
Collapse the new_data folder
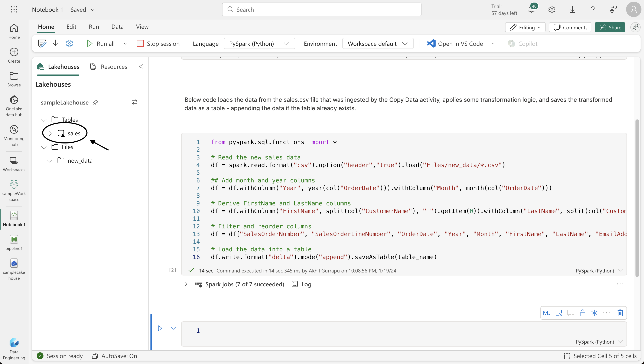click(50, 161)
